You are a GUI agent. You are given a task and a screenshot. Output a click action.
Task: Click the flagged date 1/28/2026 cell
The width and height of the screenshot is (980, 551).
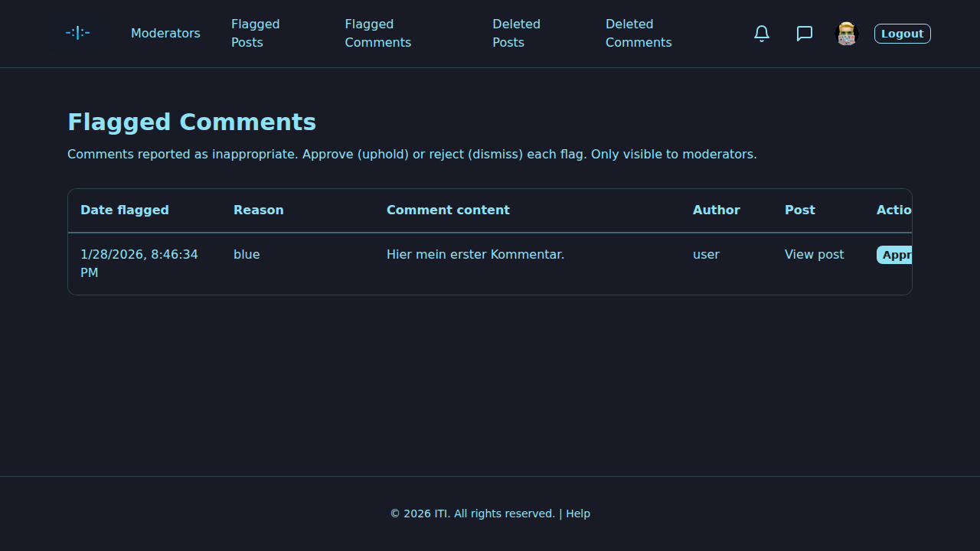(139, 263)
